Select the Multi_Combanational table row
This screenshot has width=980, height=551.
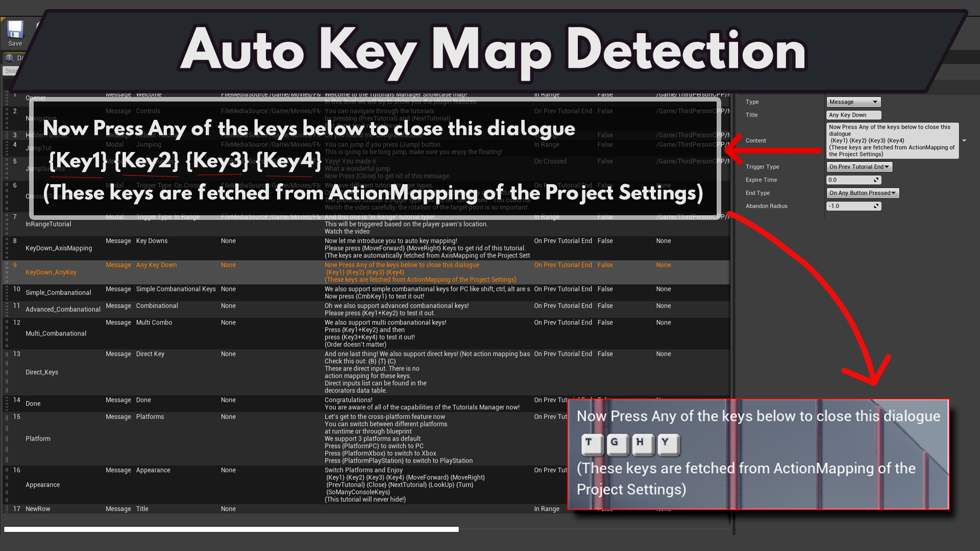click(56, 333)
